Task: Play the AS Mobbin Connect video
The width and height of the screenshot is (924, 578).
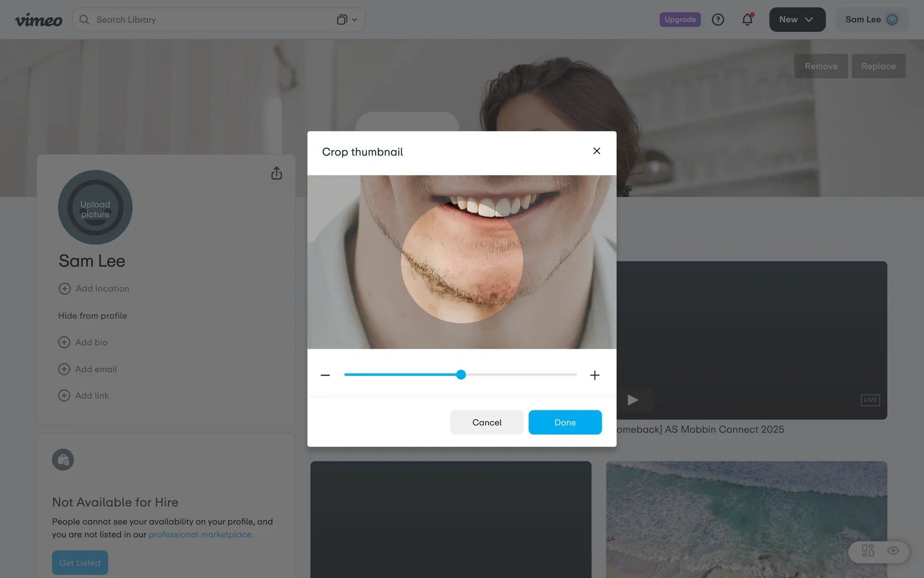Action: 633,400
